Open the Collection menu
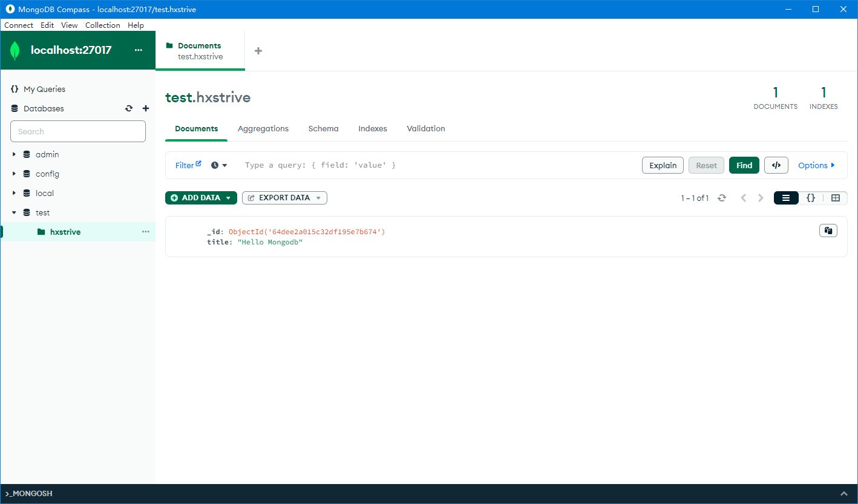The image size is (858, 504). pyautogui.click(x=103, y=25)
